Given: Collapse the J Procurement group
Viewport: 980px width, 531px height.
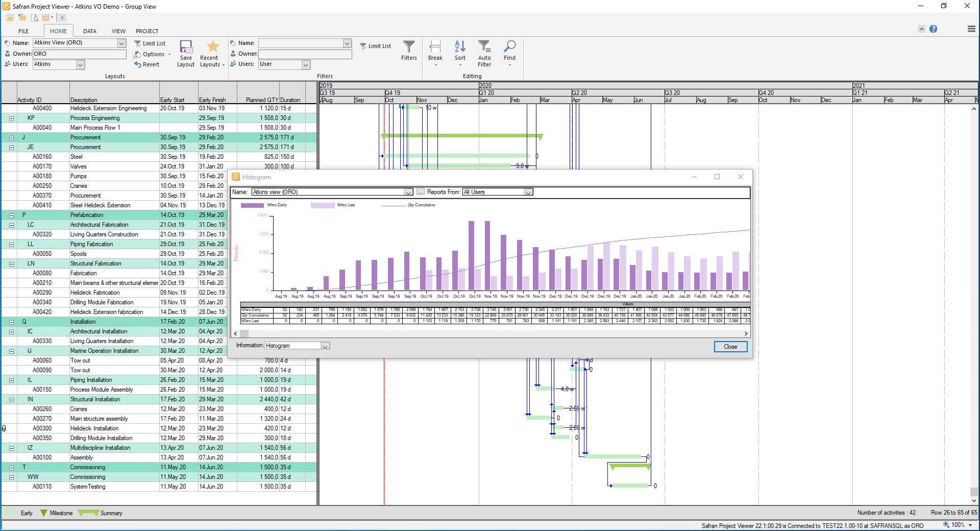Looking at the screenshot, I should (11, 138).
